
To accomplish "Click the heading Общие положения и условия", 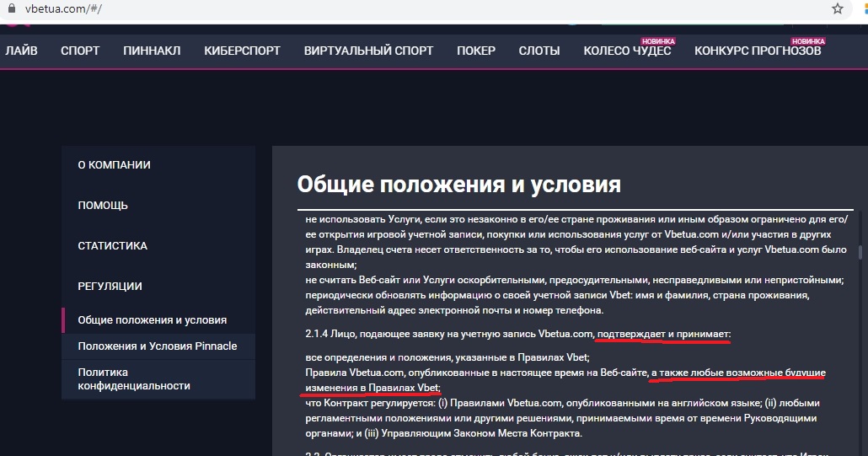I will click(x=459, y=185).
